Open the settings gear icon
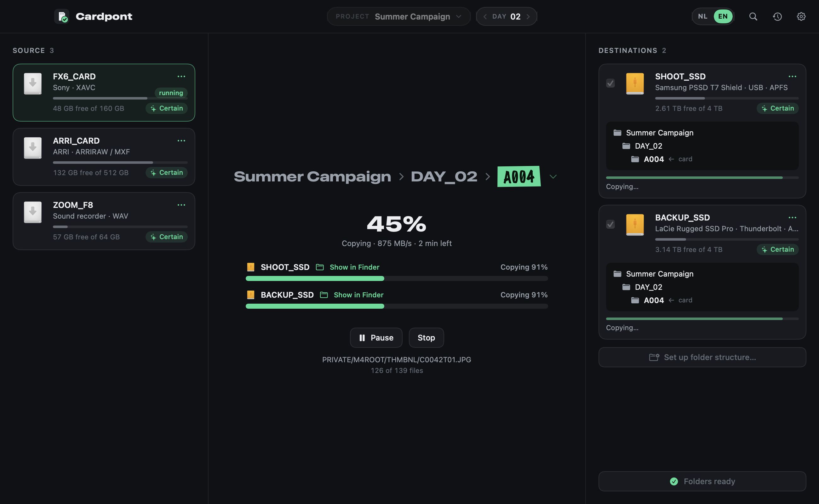819x504 pixels. [x=801, y=16]
